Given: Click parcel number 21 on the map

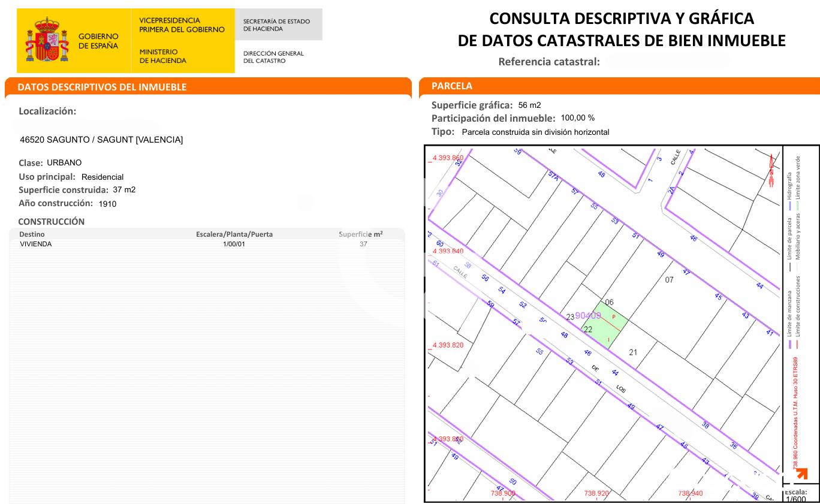Looking at the screenshot, I should point(633,352).
